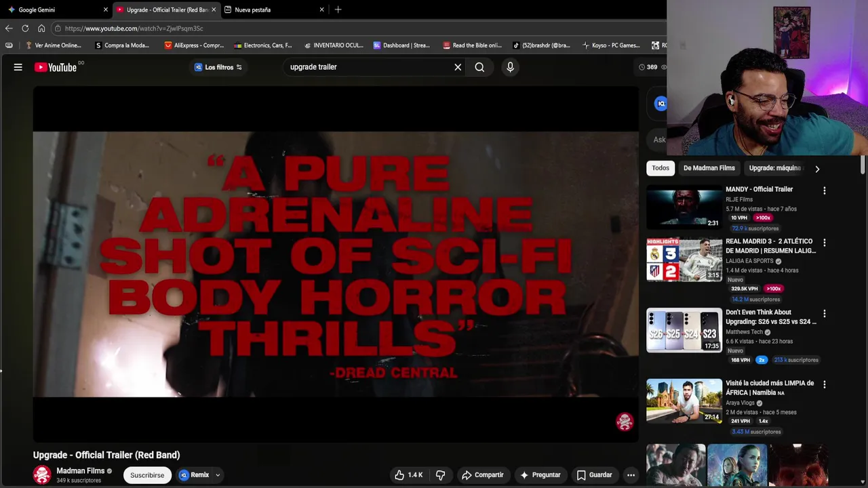Click the magnifier search button
This screenshot has width=868, height=488.
tap(479, 67)
